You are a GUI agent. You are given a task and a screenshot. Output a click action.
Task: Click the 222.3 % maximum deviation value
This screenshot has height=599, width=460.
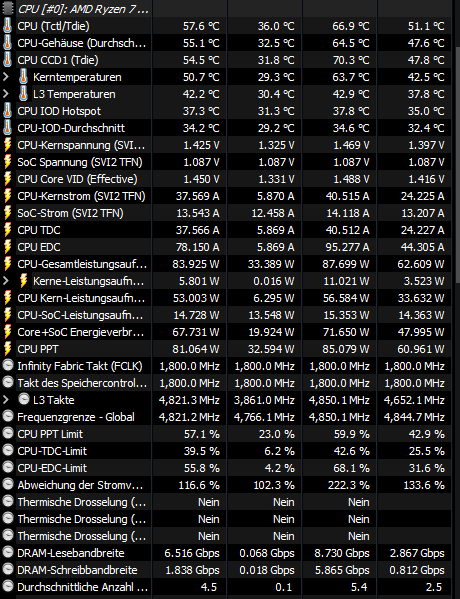tap(348, 485)
